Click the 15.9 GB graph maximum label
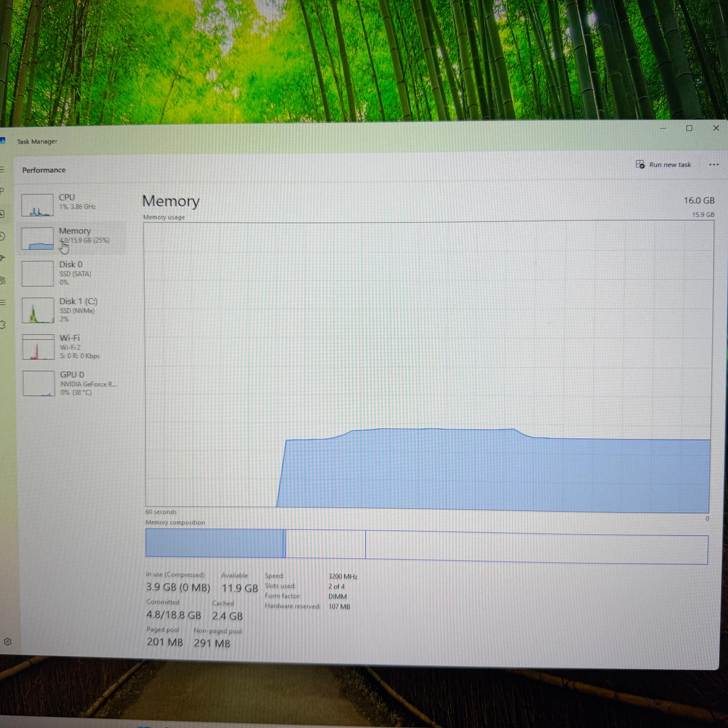728x728 pixels. point(703,214)
